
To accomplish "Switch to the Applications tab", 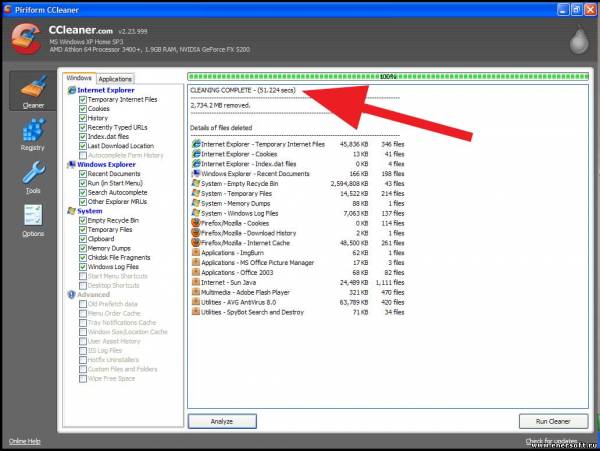I will pyautogui.click(x=115, y=79).
